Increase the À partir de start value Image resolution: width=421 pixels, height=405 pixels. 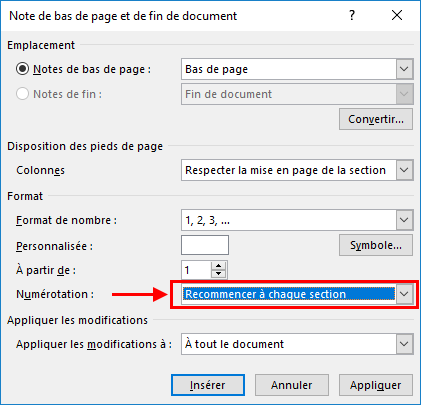point(218,266)
